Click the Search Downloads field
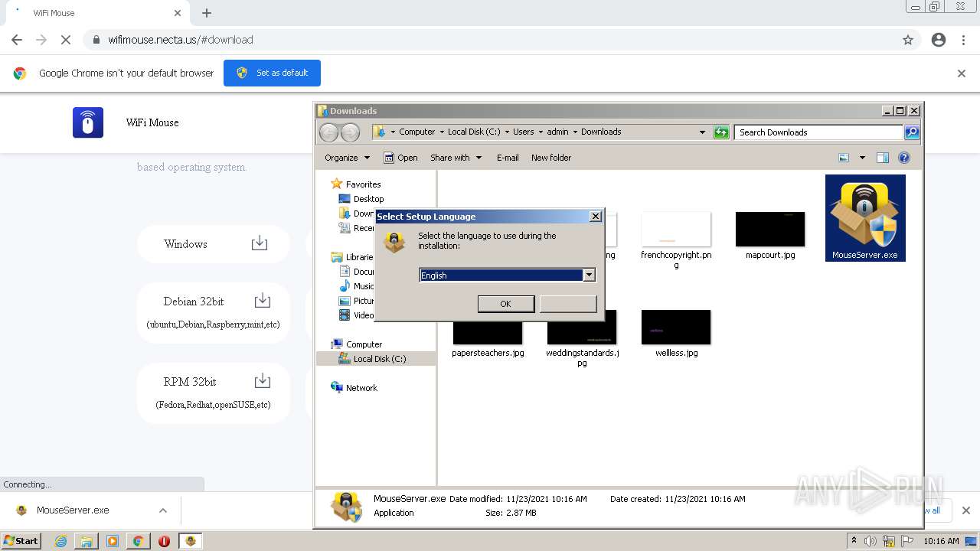980x551 pixels. tap(819, 132)
